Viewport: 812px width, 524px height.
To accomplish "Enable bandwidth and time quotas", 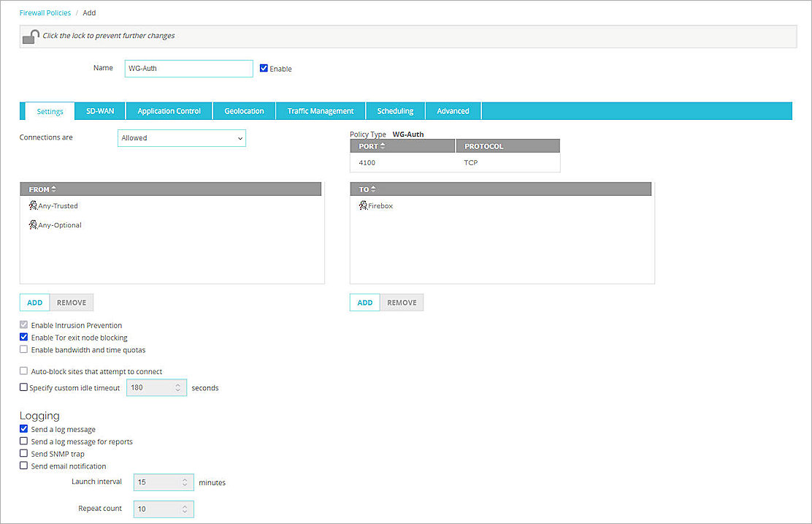I will click(x=23, y=350).
